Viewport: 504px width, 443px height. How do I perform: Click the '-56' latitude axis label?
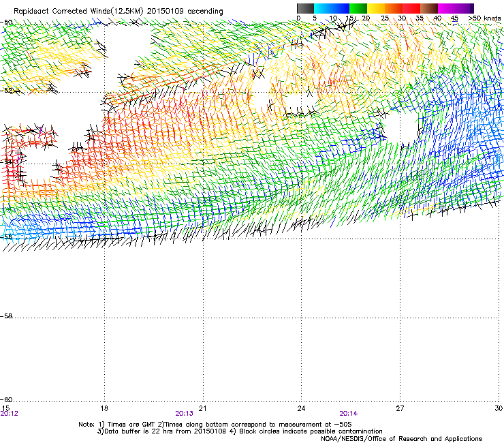tap(6, 237)
